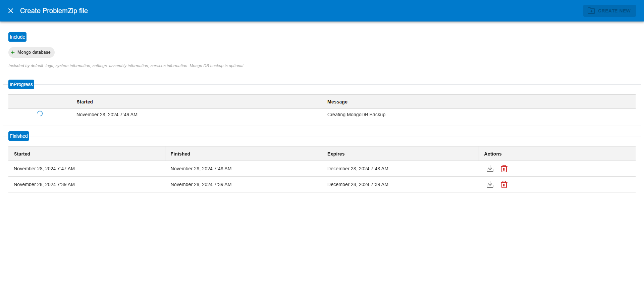Screen dimensions: 644x306
Task: Delete the ProblemZip started at 7:47 AM
Action: point(504,169)
